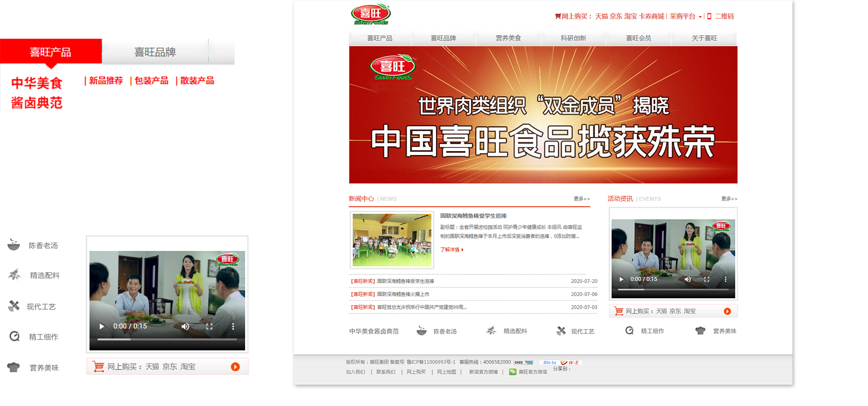Click the 散装产品 link
868x406 pixels.
click(197, 81)
